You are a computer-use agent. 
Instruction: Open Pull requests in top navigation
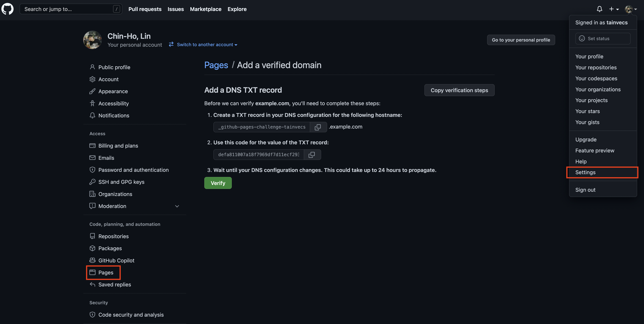(x=145, y=9)
